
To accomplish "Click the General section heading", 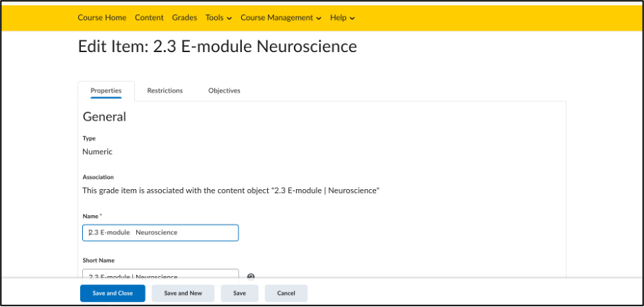I will [x=104, y=116].
